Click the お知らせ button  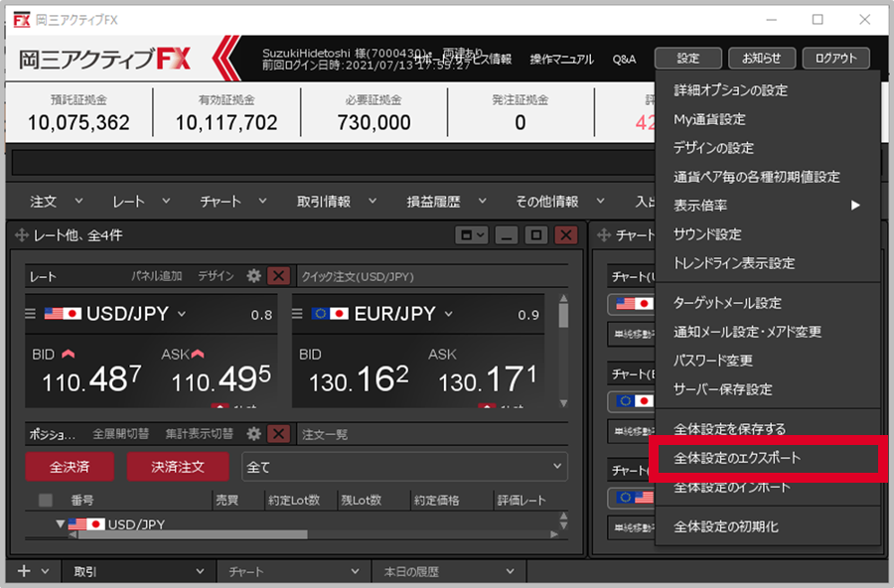(761, 59)
